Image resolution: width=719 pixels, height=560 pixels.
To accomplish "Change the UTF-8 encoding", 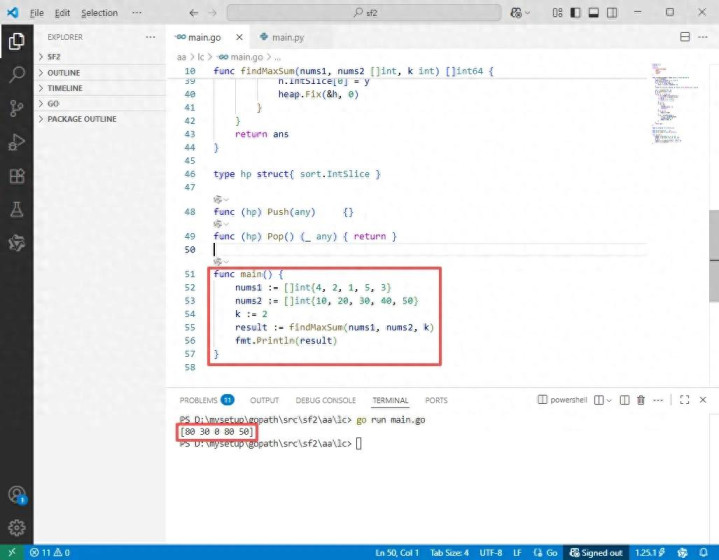I will [491, 553].
